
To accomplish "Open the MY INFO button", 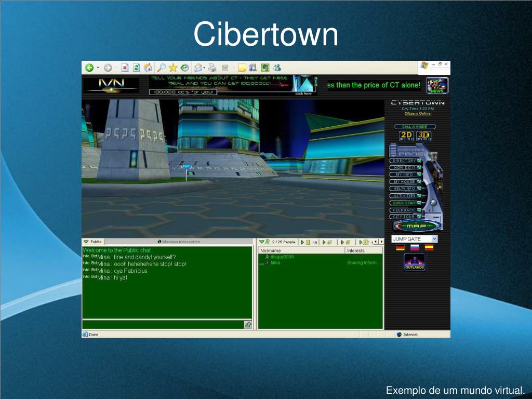I will coord(405,175).
